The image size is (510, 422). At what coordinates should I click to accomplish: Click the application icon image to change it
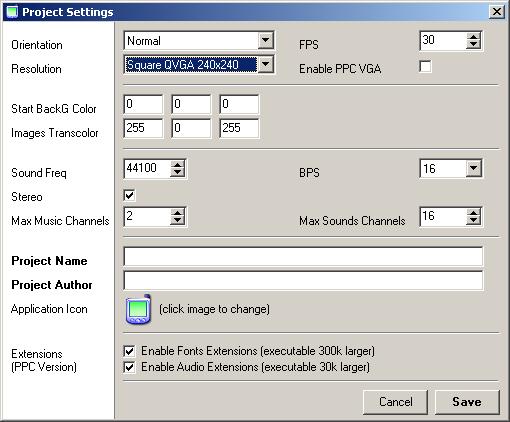pyautogui.click(x=138, y=309)
